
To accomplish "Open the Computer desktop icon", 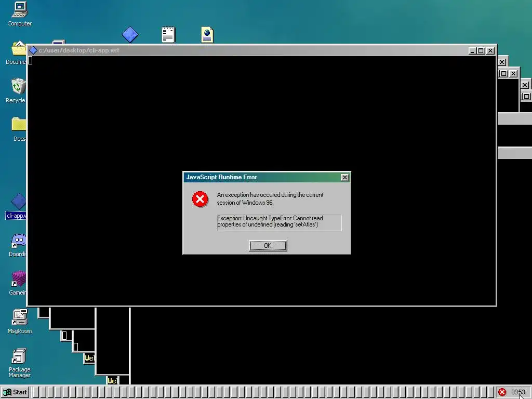I will (x=19, y=14).
